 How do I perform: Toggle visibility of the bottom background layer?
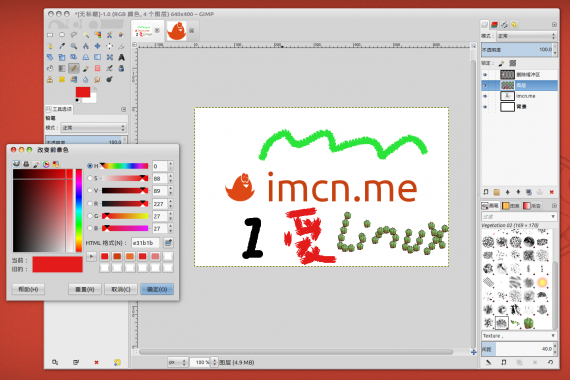(485, 107)
